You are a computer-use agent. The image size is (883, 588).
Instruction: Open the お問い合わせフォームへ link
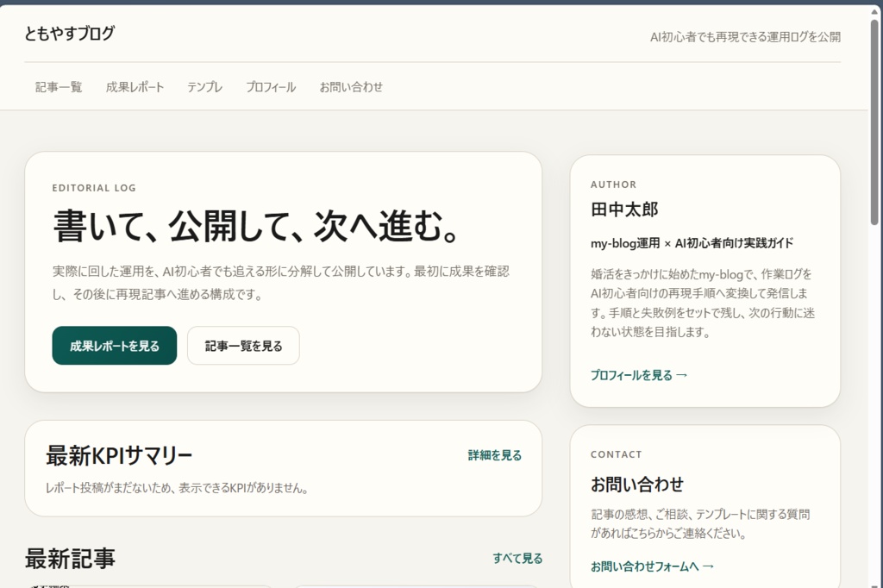[x=652, y=566]
